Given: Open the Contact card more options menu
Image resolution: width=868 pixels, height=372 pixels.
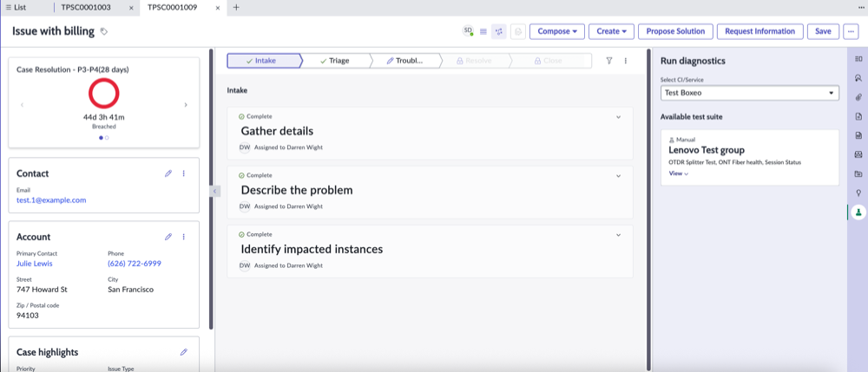Looking at the screenshot, I should 184,173.
